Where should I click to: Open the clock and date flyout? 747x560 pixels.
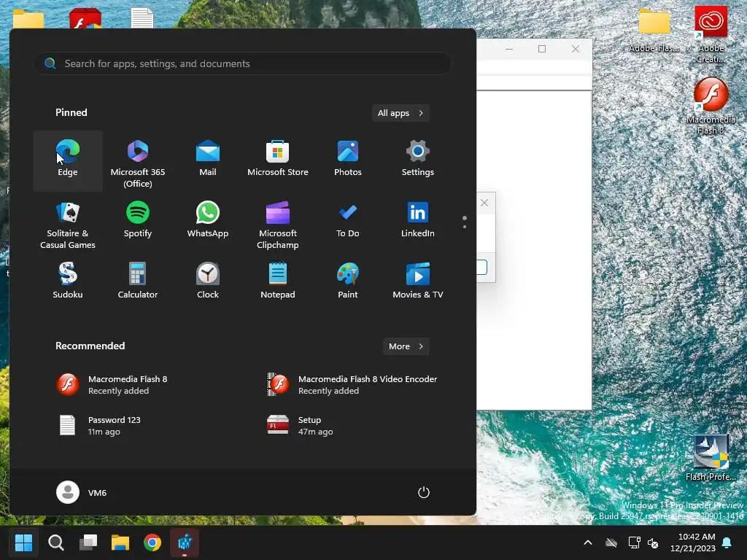[x=693, y=542]
